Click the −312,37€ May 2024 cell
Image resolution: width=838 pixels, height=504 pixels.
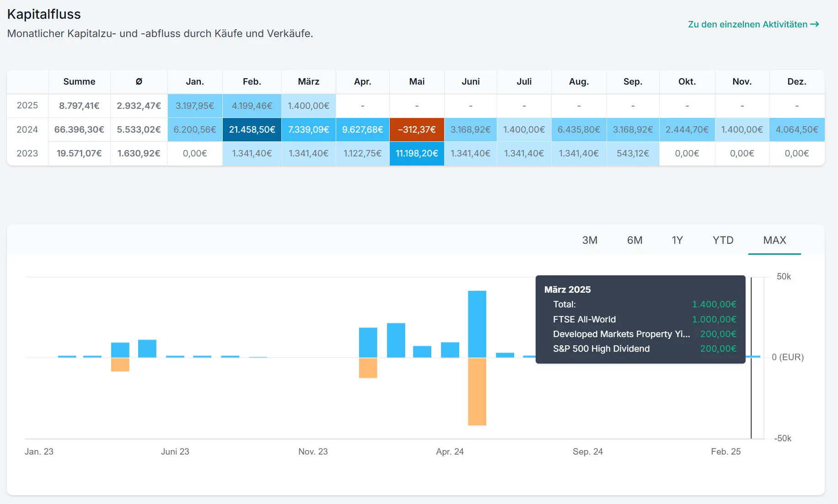417,129
